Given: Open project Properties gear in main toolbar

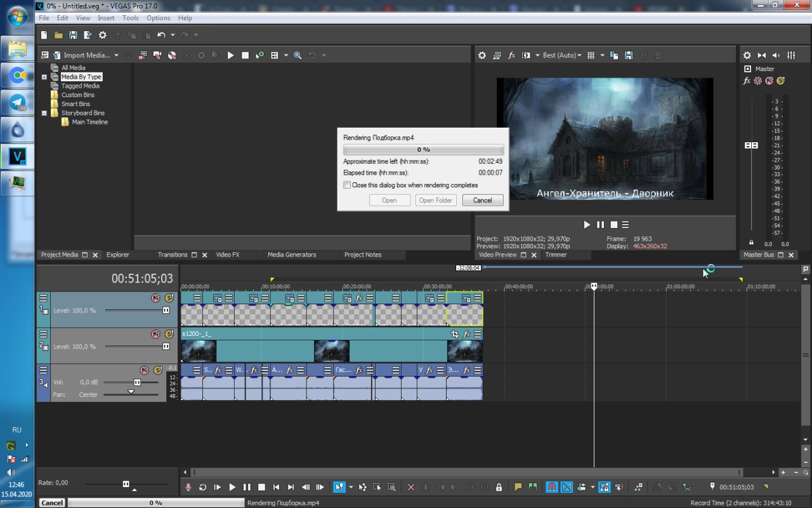Looking at the screenshot, I should (102, 35).
